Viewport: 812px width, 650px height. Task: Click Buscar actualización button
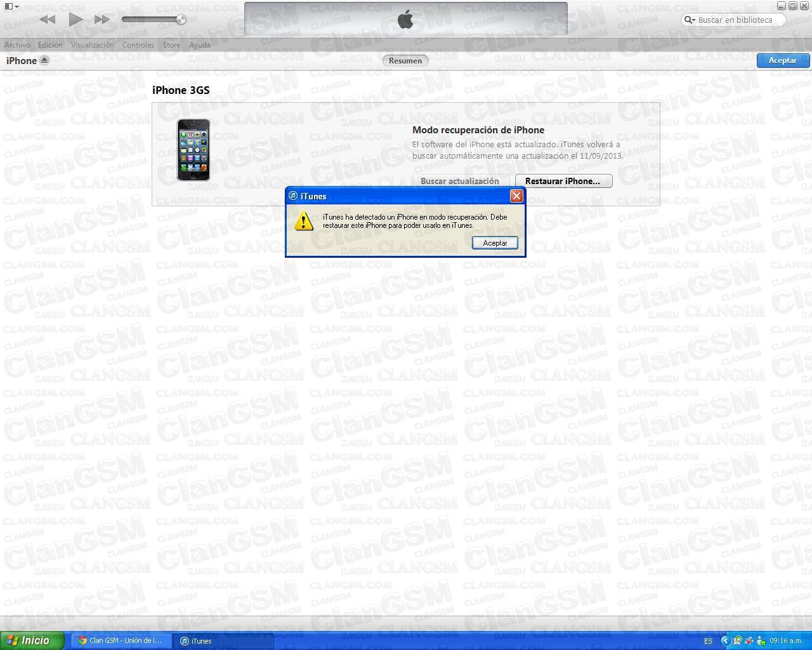pos(460,181)
